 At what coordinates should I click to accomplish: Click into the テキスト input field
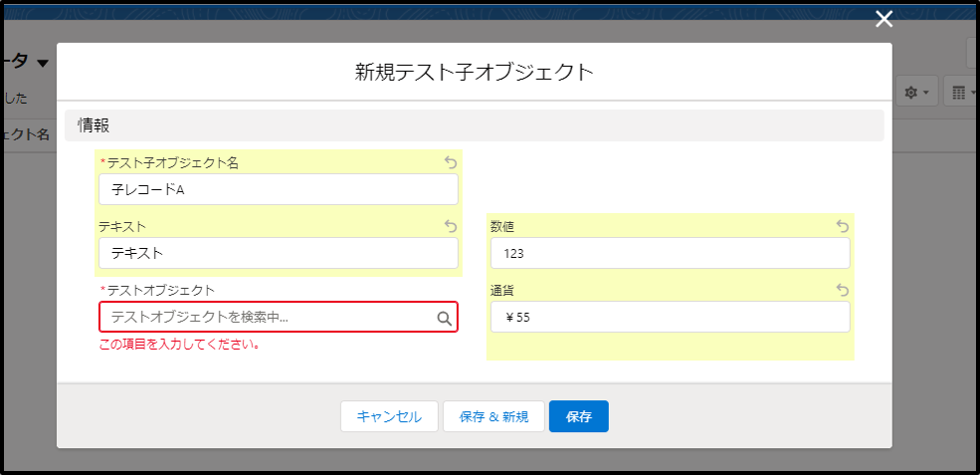pyautogui.click(x=278, y=253)
